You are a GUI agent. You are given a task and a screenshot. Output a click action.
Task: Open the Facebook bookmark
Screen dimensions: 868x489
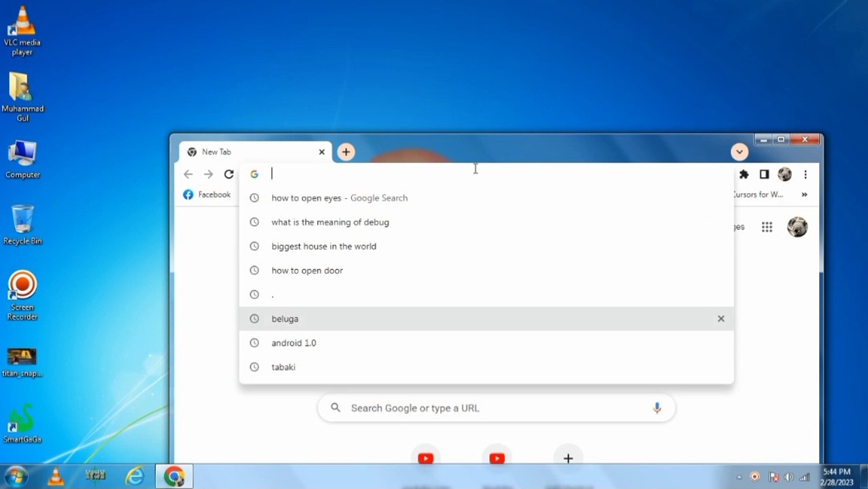coord(207,195)
